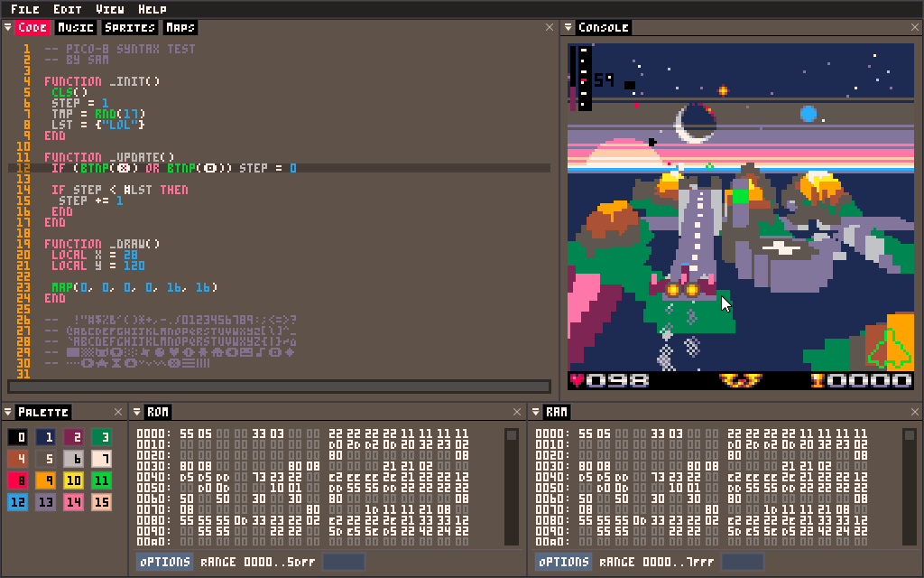Open Options in the ROM panel
Image resolution: width=924 pixels, height=578 pixels.
[x=164, y=562]
